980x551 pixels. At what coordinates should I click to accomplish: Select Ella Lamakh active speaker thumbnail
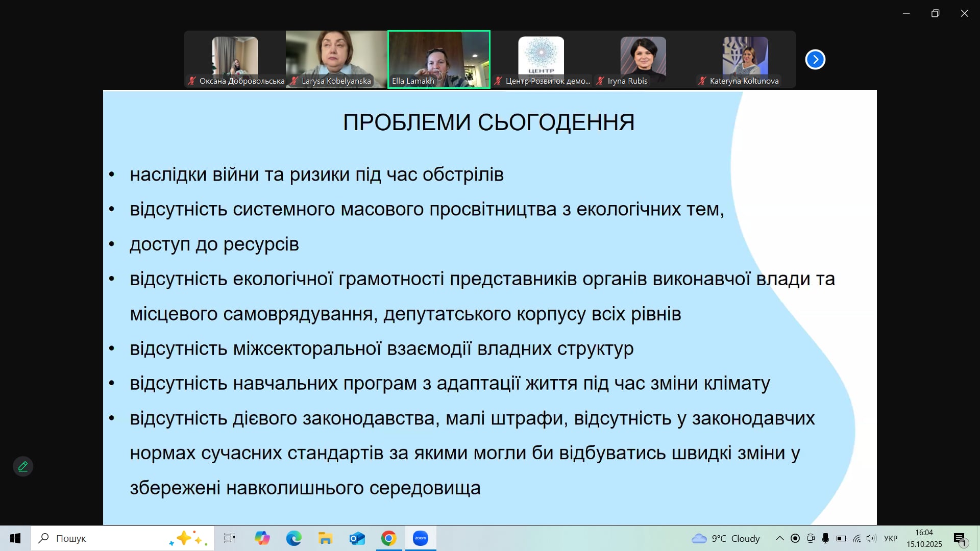438,59
